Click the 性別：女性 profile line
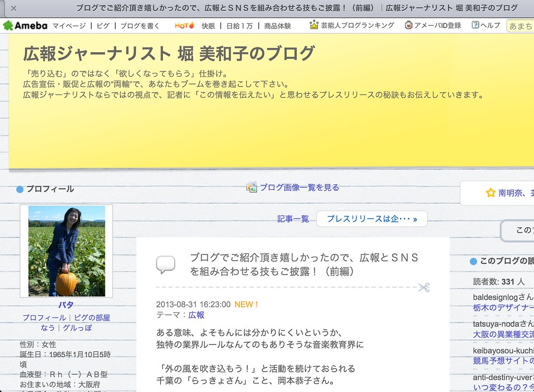 tap(38, 345)
